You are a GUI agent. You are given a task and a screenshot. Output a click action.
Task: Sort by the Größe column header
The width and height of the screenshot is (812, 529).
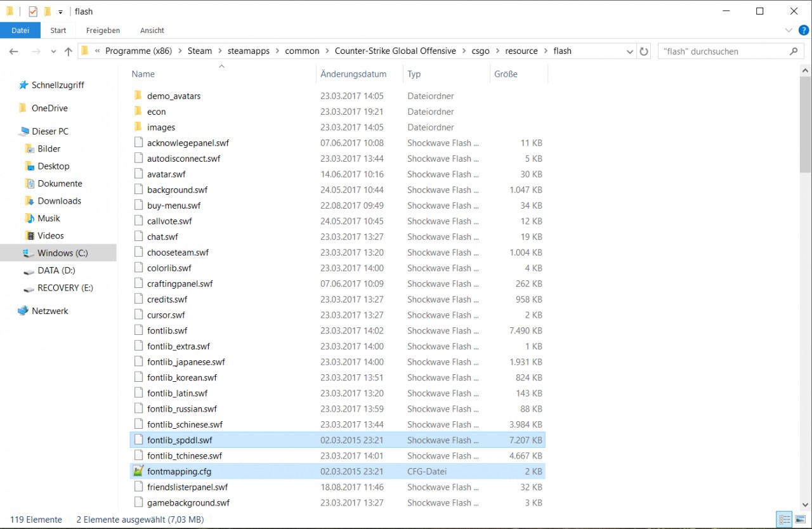click(506, 74)
